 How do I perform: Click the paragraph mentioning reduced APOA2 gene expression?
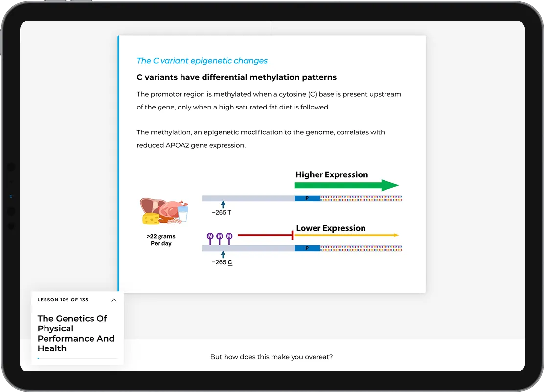261,139
